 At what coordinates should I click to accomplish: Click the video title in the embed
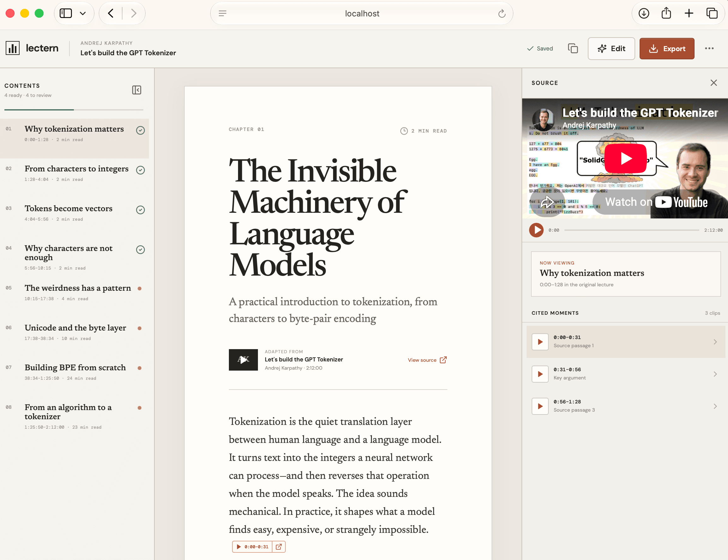[x=640, y=113]
